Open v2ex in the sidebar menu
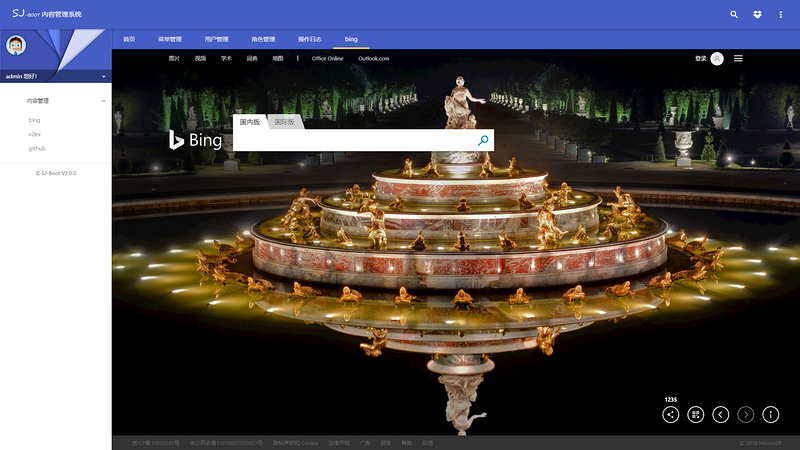 34,134
